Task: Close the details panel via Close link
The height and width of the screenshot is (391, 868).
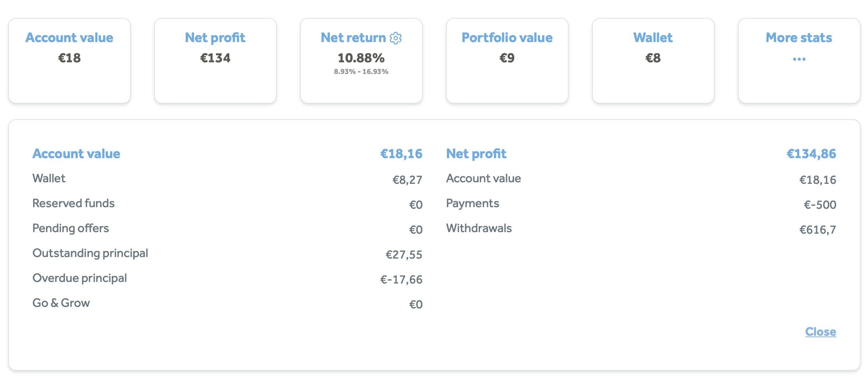Action: tap(821, 332)
